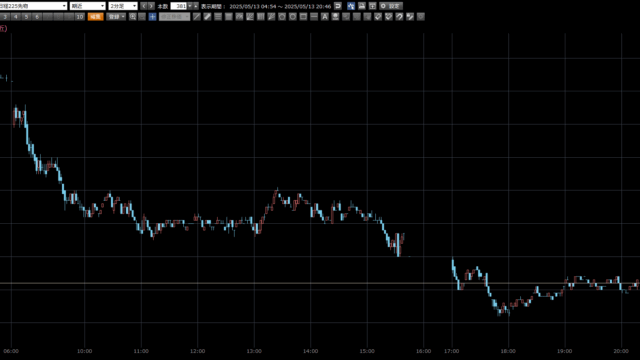Select the fan lines tool
The height and width of the screenshot is (360, 640).
271,17
